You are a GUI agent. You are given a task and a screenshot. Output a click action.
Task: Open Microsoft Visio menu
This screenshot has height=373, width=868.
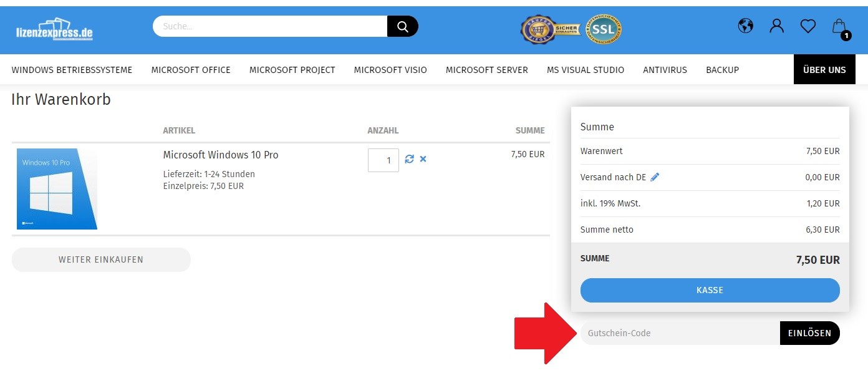click(x=390, y=70)
